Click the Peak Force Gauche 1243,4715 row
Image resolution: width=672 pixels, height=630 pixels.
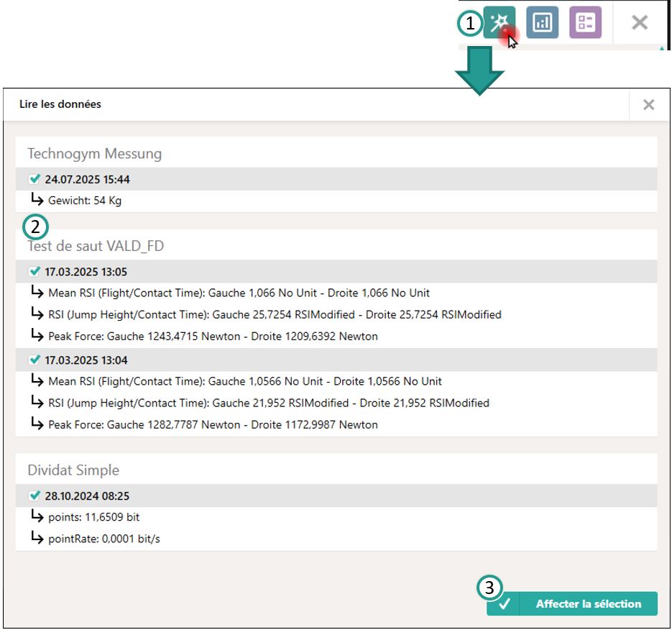pos(213,336)
